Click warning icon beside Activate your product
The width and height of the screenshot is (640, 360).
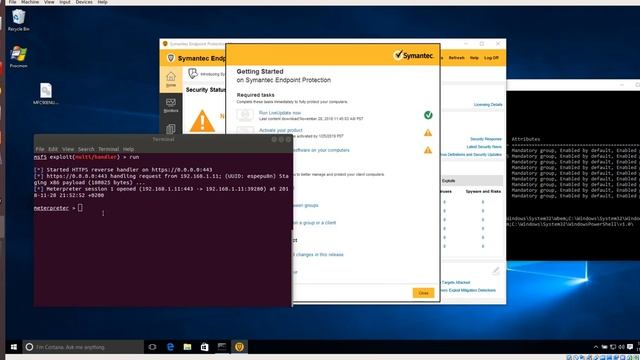(x=428, y=133)
